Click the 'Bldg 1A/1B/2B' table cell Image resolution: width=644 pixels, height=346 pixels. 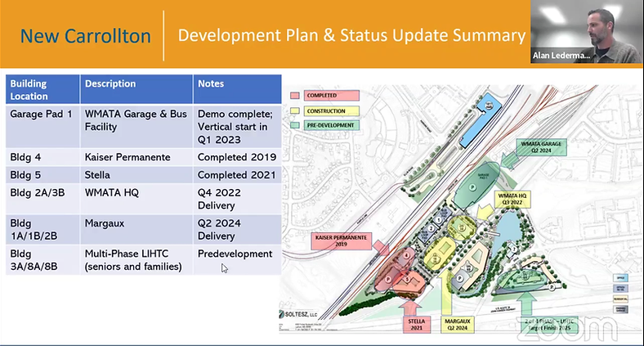[42, 229]
